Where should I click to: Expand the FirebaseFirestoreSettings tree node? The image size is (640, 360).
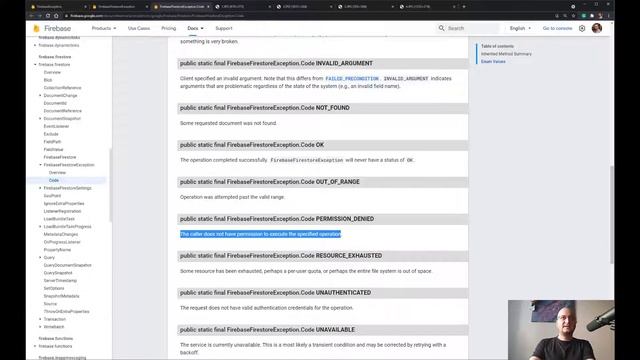[40, 188]
